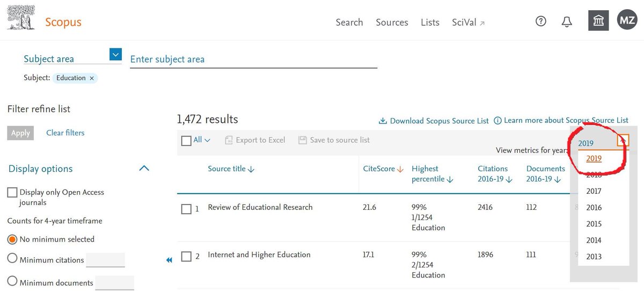644x291 pixels.
Task: Click documents value 111
Action: (531, 254)
